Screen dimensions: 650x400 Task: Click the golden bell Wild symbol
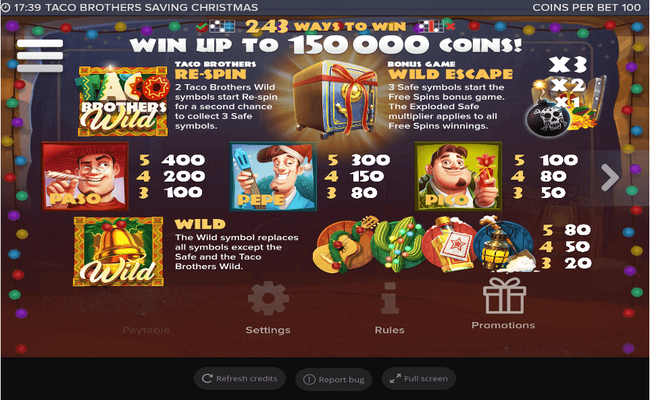[x=119, y=252]
